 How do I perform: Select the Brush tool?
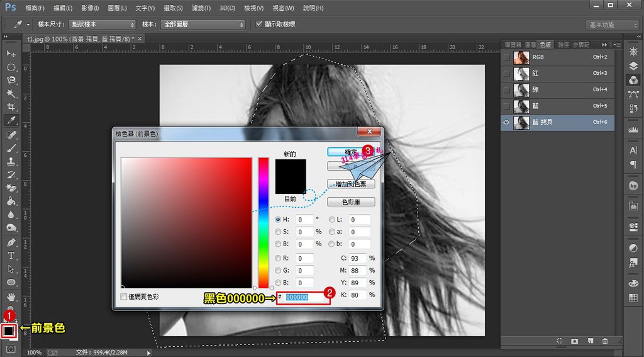pos(11,148)
